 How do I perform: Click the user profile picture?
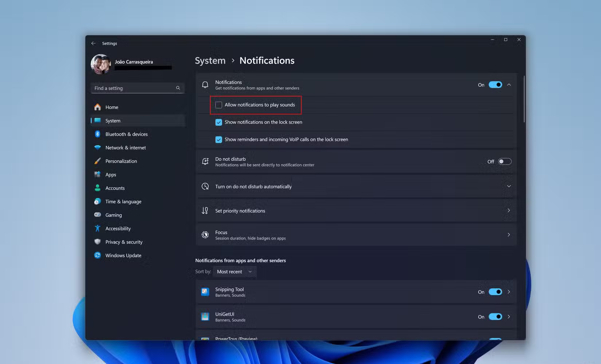tap(101, 64)
